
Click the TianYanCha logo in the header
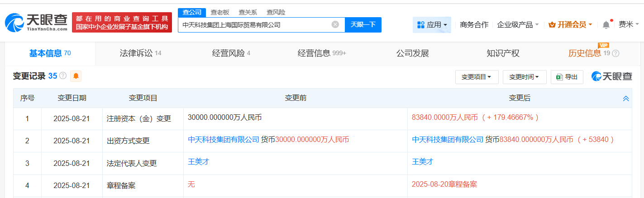coord(36,22)
